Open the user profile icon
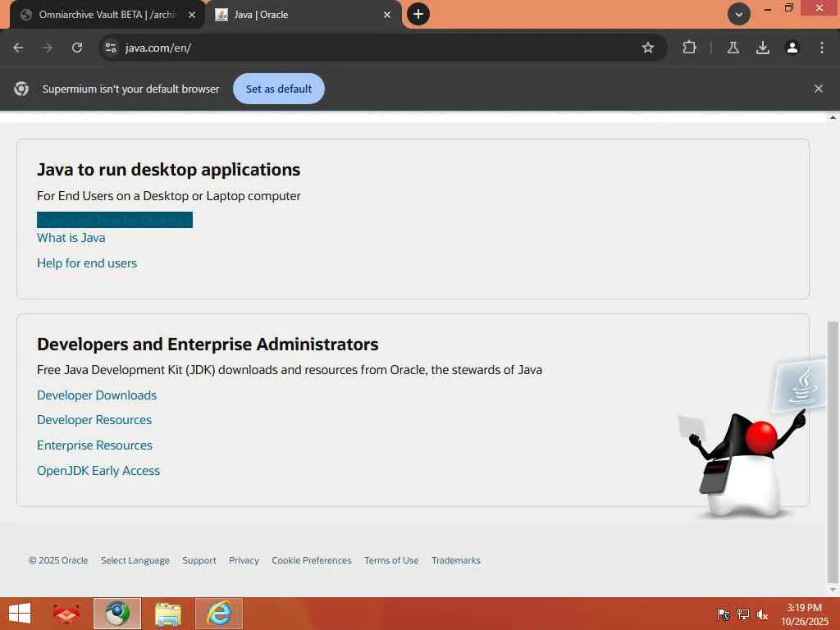The image size is (840, 630). tap(792, 48)
